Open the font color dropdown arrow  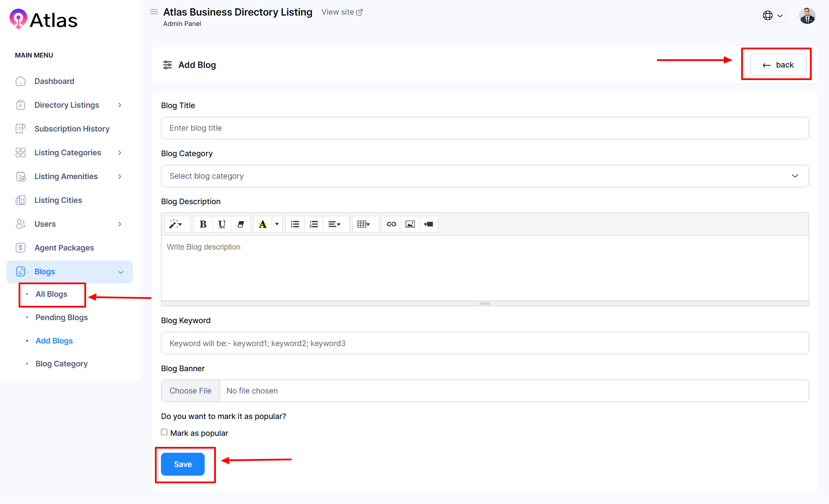277,224
